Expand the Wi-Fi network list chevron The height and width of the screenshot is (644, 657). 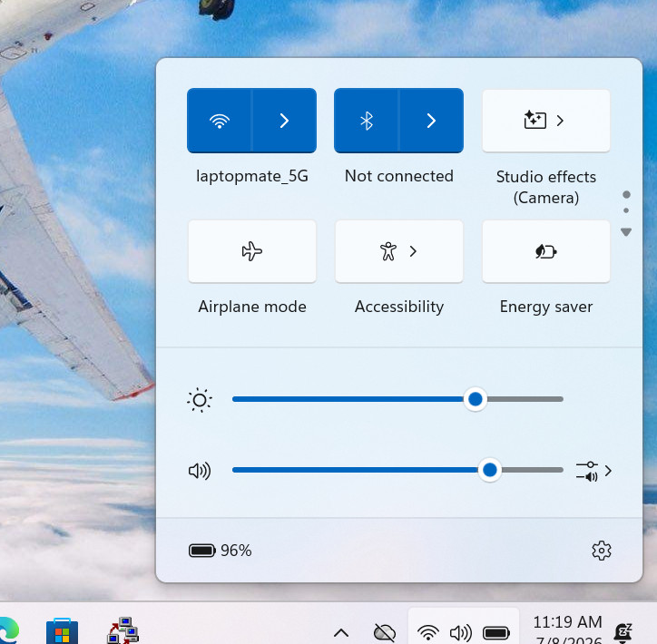[x=284, y=121]
